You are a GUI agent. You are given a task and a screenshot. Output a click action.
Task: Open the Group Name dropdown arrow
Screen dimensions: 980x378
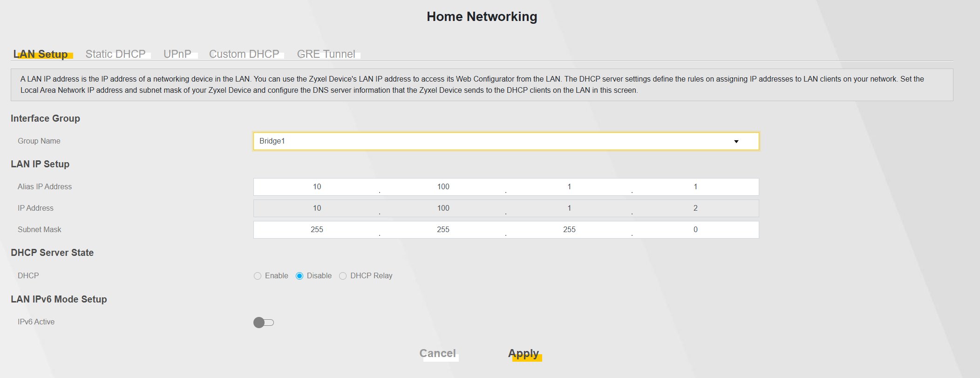(736, 141)
